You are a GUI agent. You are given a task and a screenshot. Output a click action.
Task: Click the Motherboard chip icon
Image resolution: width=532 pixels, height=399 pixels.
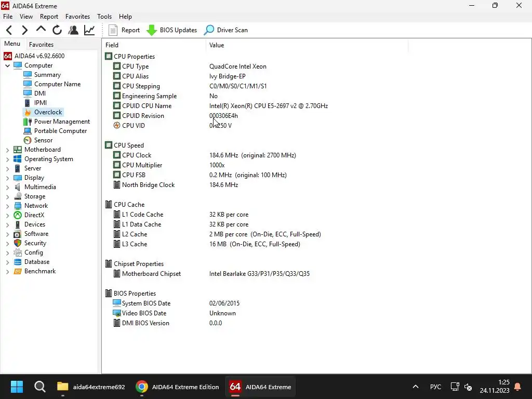click(18, 150)
